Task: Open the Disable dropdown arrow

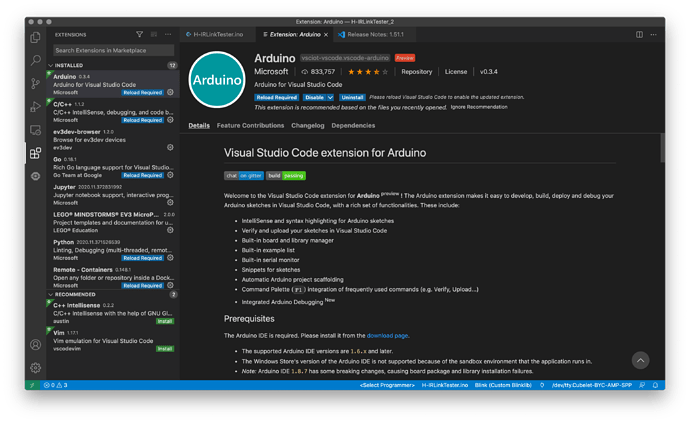Action: click(x=330, y=97)
